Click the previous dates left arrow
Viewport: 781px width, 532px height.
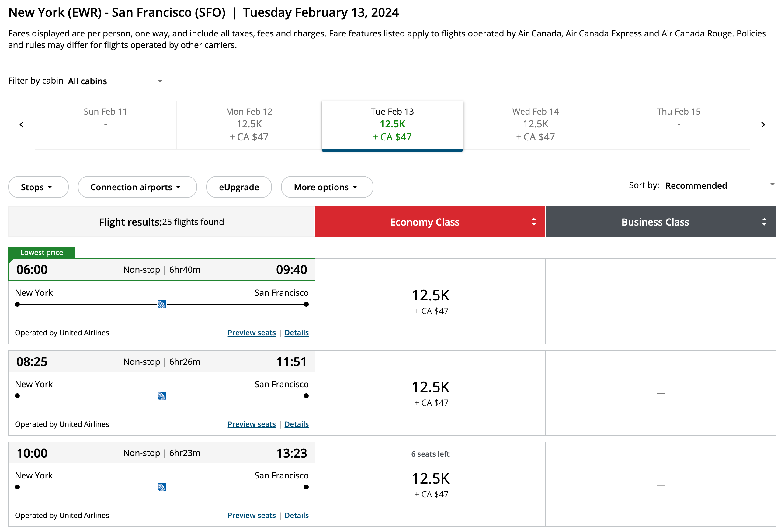(22, 125)
